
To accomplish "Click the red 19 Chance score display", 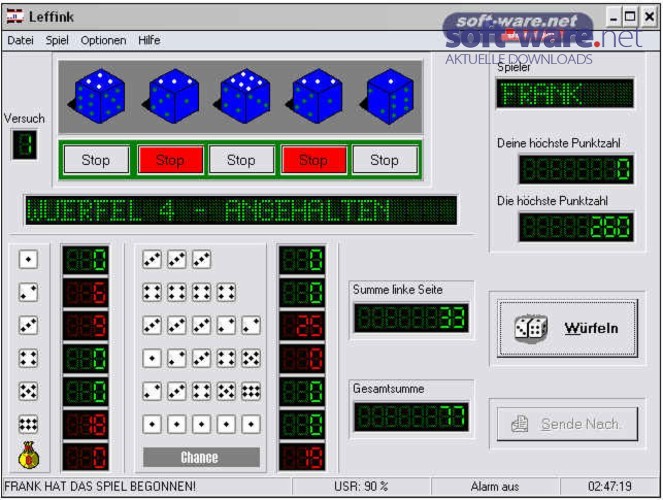I will pyautogui.click(x=302, y=457).
